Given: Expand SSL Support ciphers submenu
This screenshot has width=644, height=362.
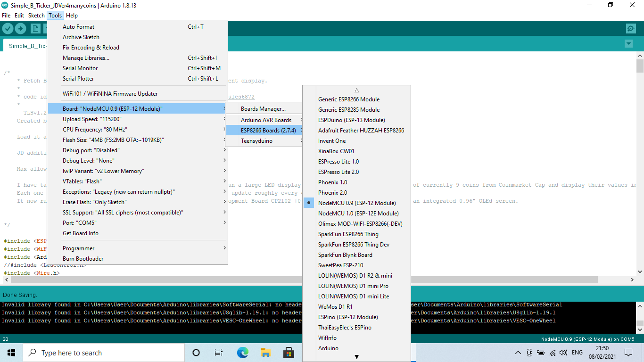Looking at the screenshot, I should (137, 213).
